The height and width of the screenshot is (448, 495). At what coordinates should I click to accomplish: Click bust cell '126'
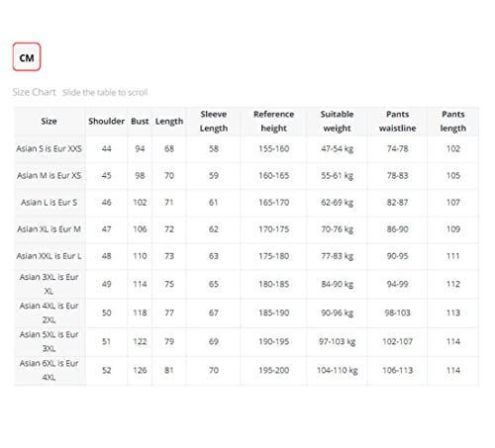pos(140,371)
